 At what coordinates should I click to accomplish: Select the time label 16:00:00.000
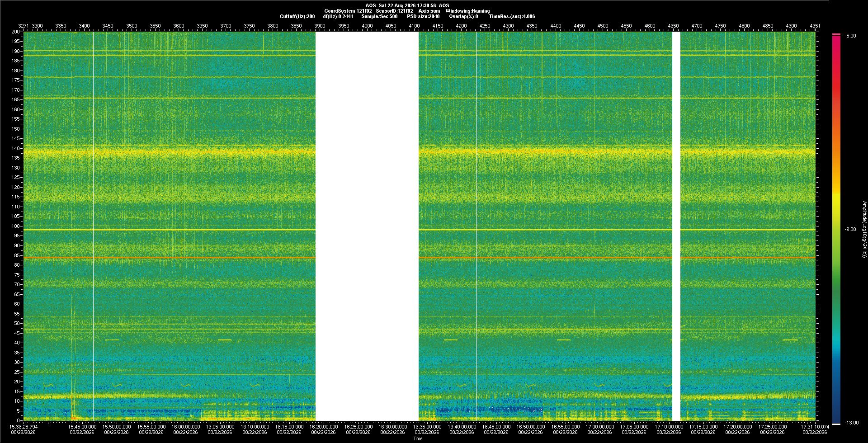tap(185, 426)
